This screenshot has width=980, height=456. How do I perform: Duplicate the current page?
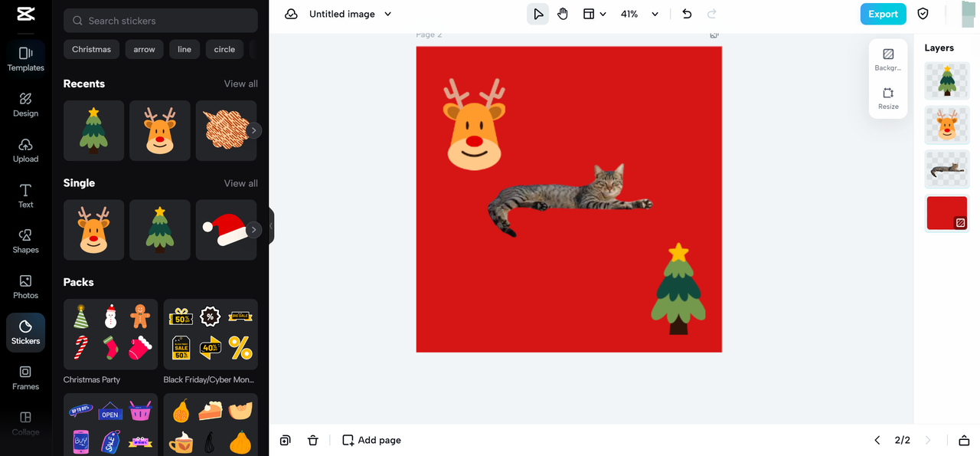point(286,440)
